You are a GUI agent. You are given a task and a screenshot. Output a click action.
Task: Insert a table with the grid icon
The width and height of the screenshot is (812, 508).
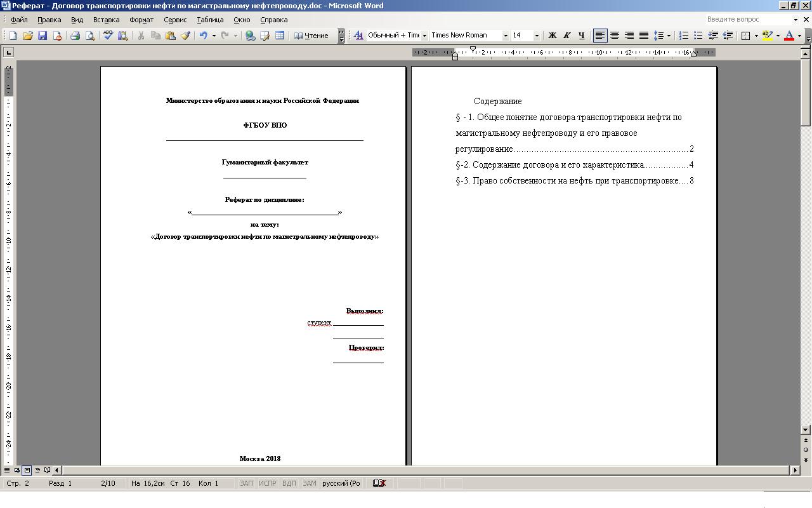pyautogui.click(x=279, y=36)
